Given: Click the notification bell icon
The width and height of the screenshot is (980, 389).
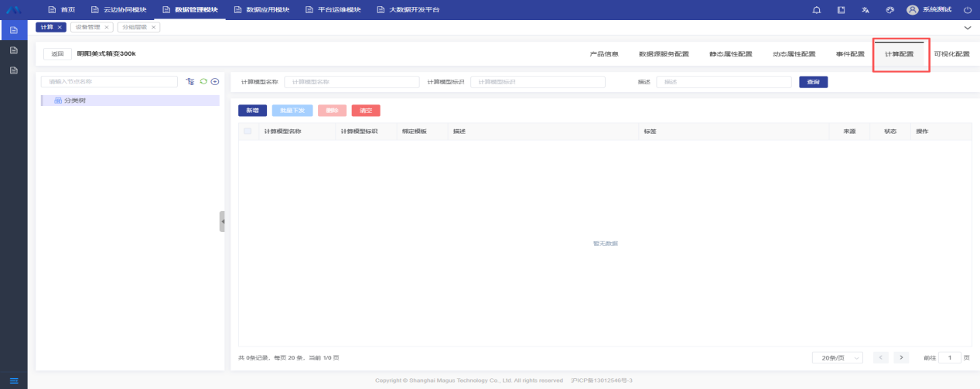Looking at the screenshot, I should [x=817, y=10].
